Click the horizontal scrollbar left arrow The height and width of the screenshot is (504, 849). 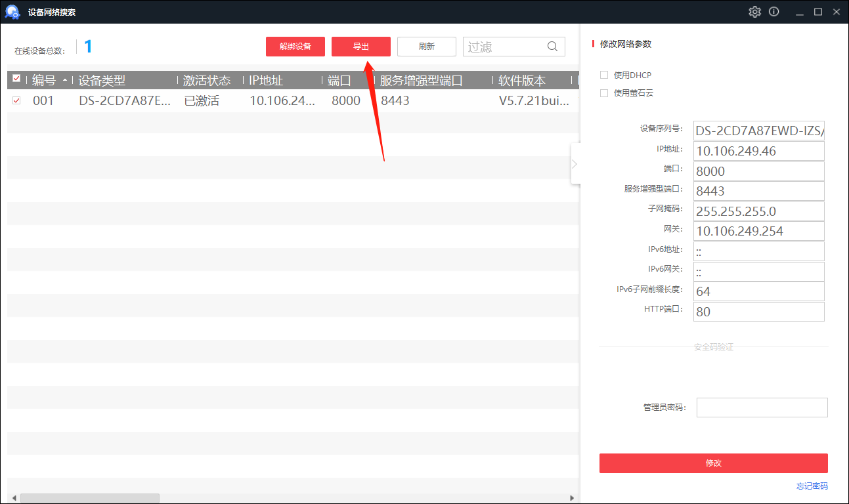pos(13,498)
